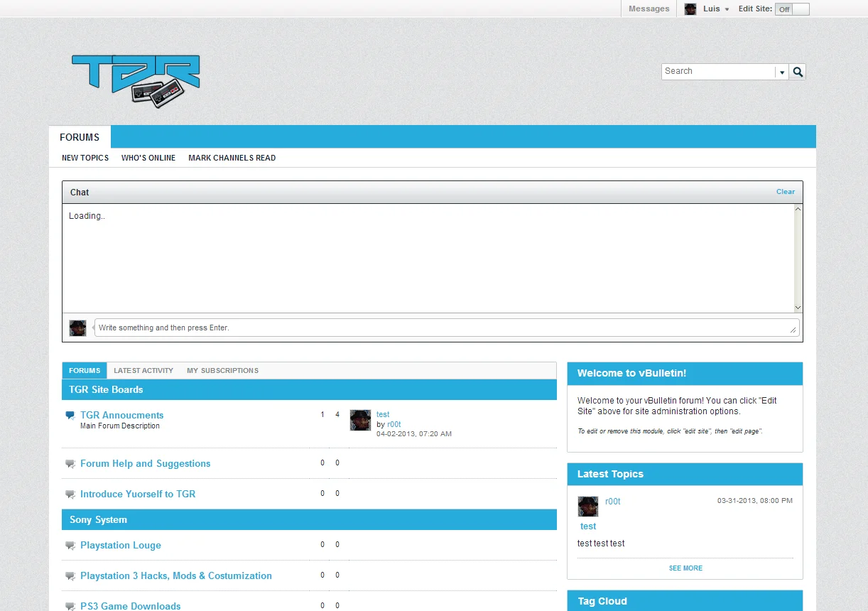Switch to the Latest Activity tab

[x=143, y=371]
